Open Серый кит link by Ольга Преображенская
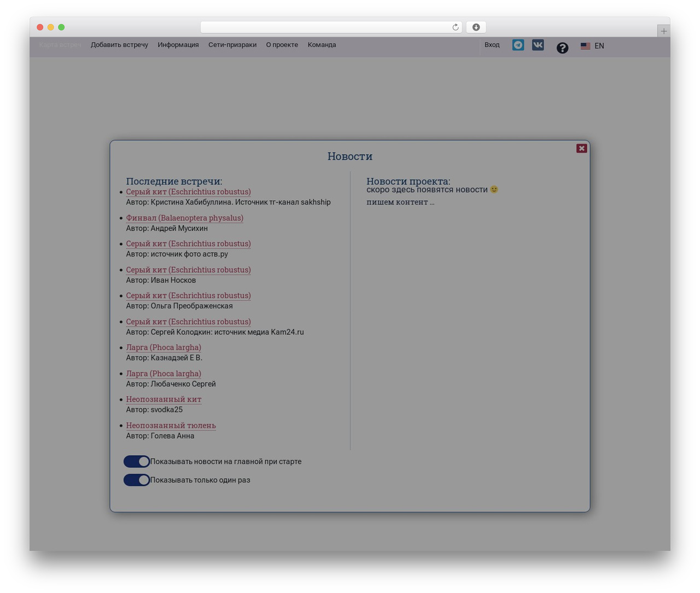The width and height of the screenshot is (700, 593). tap(188, 295)
